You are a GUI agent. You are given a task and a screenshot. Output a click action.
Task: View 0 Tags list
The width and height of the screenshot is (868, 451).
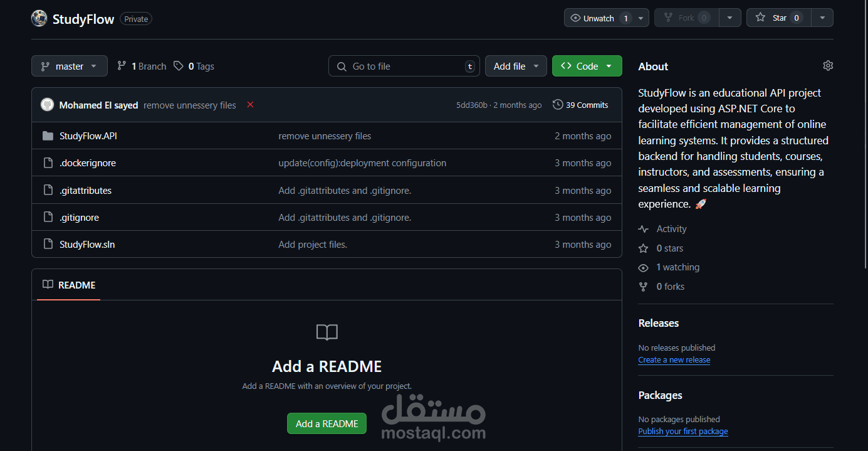click(194, 66)
